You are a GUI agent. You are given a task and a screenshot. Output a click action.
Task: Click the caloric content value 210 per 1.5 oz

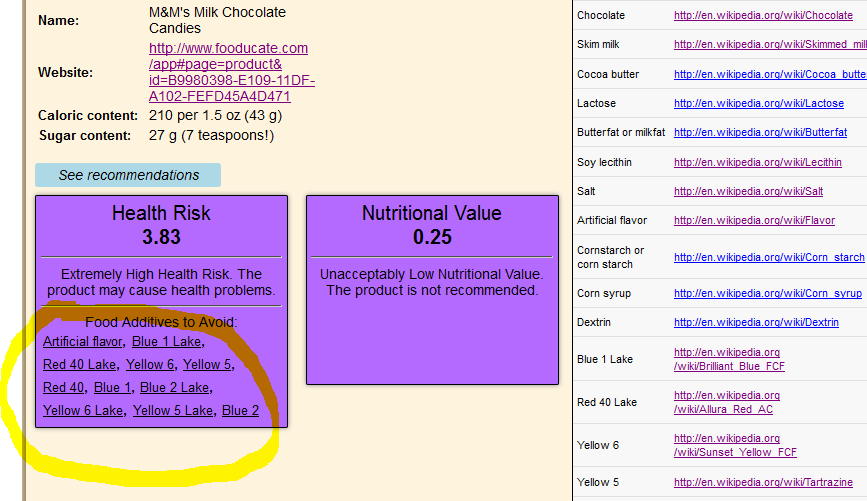click(x=215, y=115)
